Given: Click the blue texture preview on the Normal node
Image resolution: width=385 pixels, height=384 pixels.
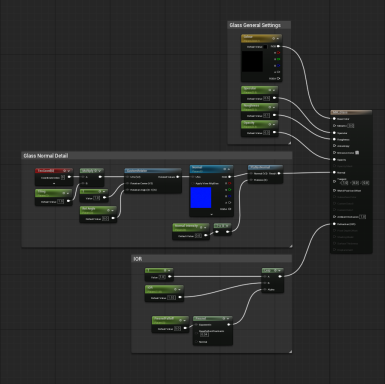Looking at the screenshot, I should [x=201, y=197].
